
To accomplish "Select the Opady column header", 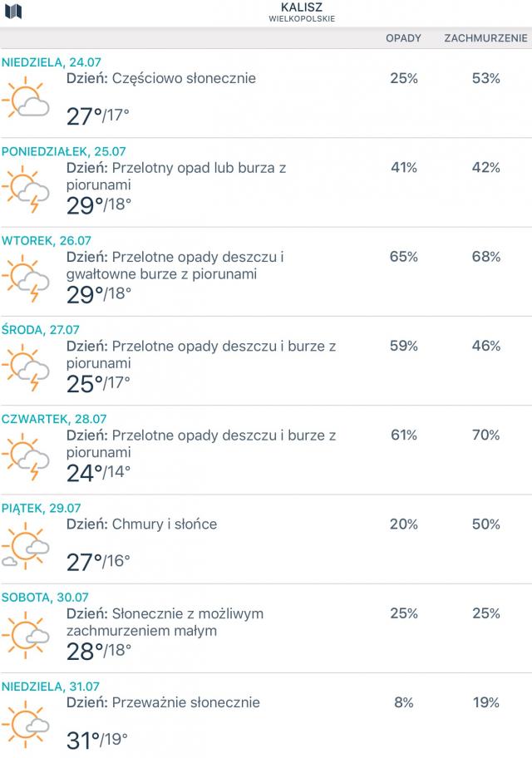I will point(403,38).
